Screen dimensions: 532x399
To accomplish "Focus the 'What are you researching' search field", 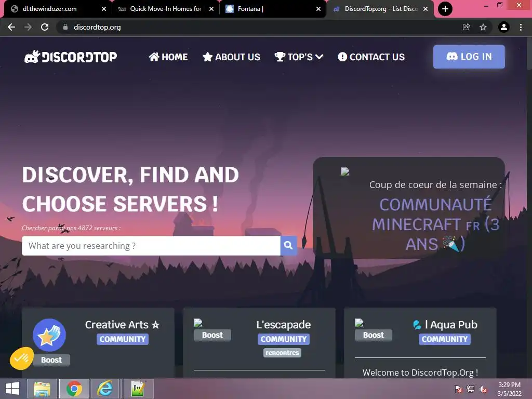I will [x=151, y=246].
